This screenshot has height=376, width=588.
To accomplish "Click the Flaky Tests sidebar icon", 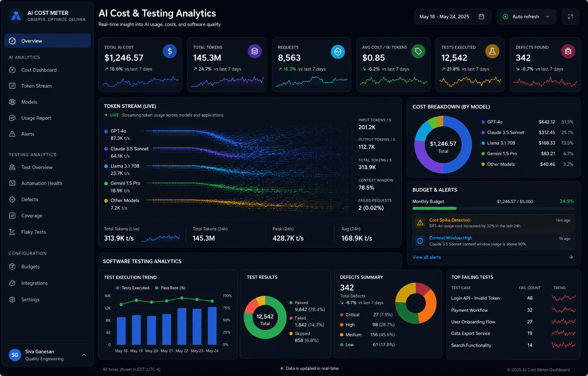I will 12,232.
